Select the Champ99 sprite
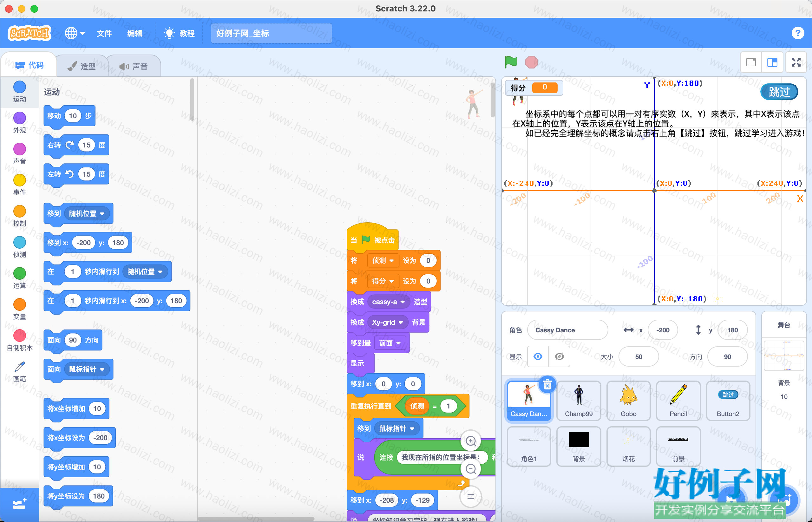The height and width of the screenshot is (522, 812). click(x=579, y=401)
